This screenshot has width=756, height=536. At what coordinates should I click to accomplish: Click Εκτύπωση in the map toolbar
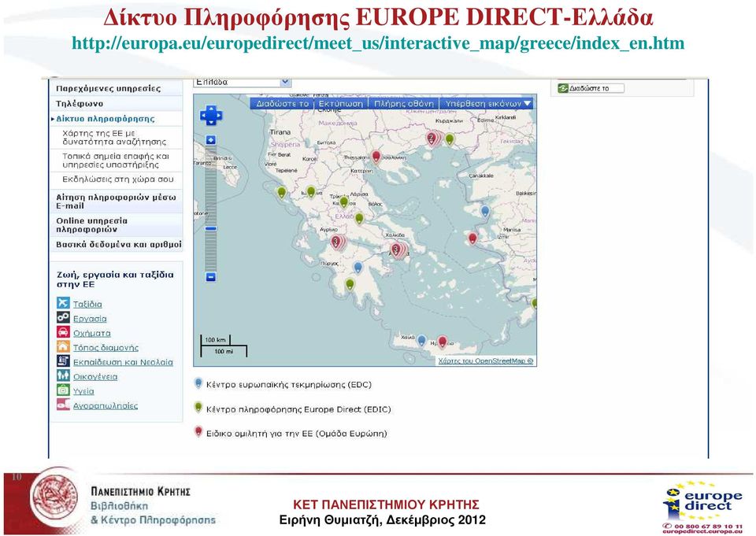coord(340,104)
